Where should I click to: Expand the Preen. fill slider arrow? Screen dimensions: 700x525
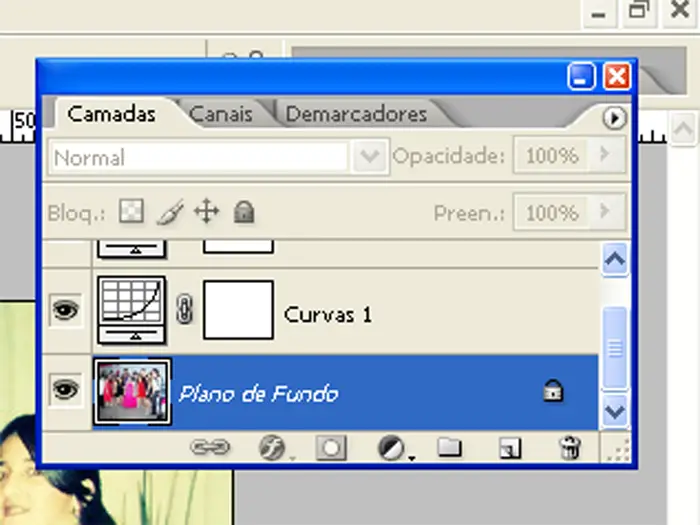coord(603,212)
